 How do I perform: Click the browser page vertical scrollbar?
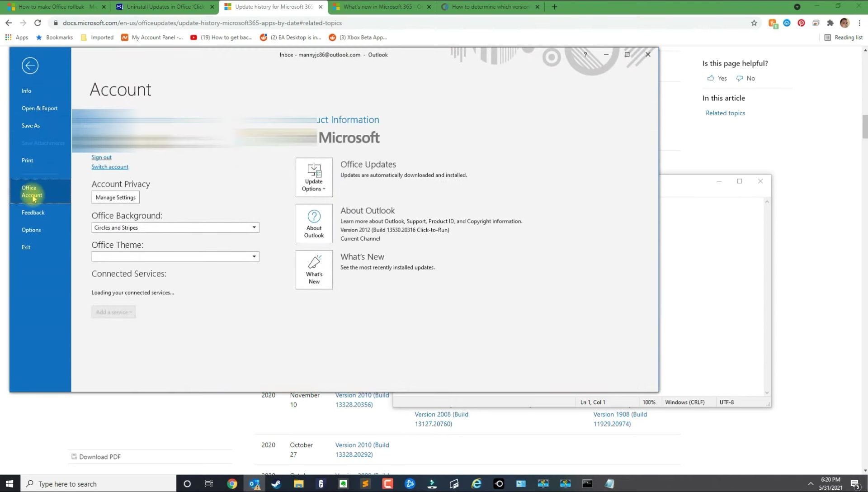[x=865, y=128]
